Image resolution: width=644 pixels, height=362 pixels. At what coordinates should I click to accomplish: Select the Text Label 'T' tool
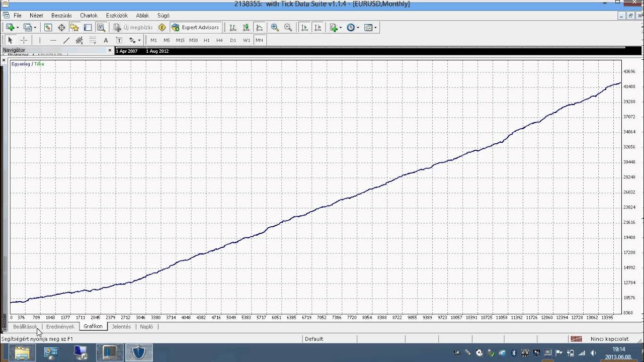point(119,40)
